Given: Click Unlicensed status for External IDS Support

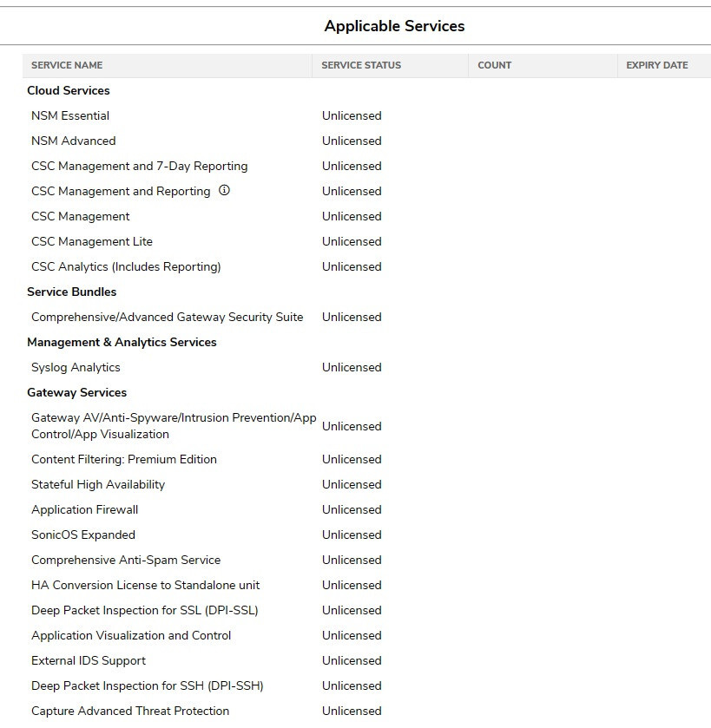Looking at the screenshot, I should [352, 660].
